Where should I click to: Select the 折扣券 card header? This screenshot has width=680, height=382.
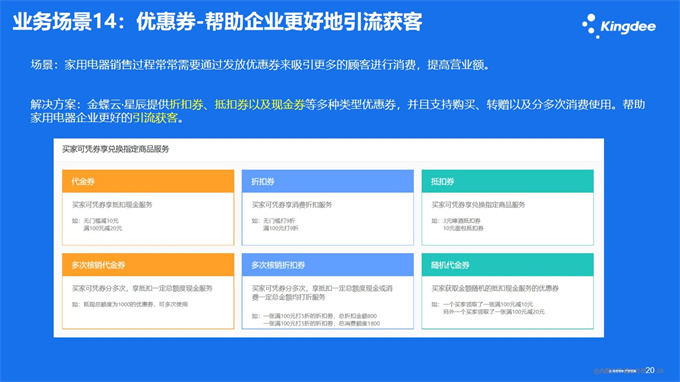tap(327, 181)
